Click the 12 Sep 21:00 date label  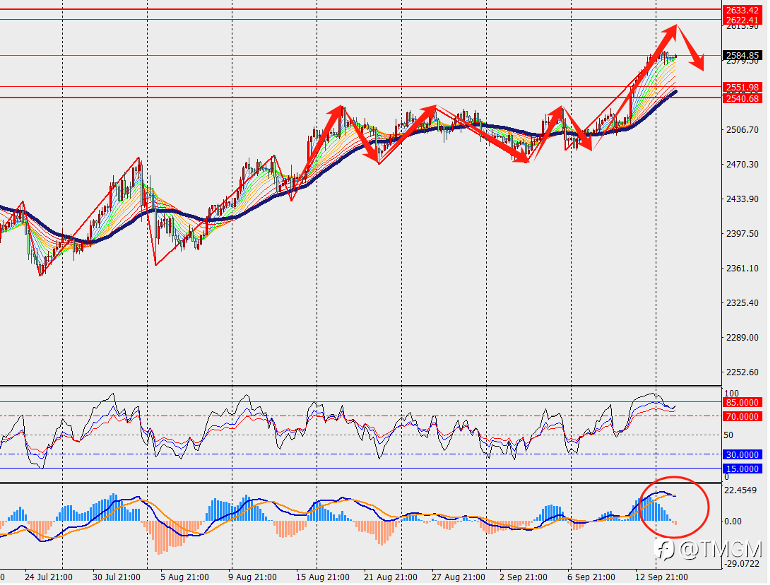661,577
